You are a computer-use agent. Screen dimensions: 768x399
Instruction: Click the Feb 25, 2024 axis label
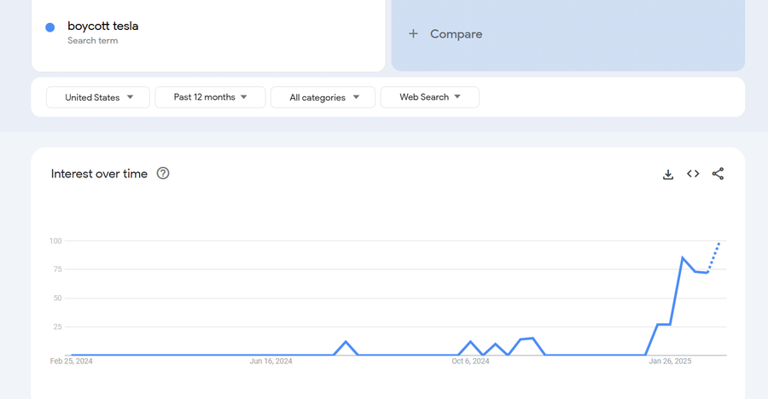point(71,361)
